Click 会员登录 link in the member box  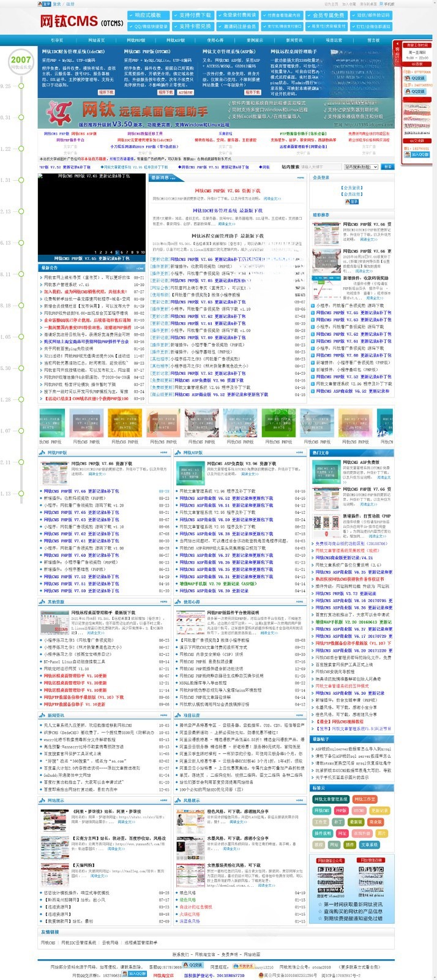click(x=352, y=187)
